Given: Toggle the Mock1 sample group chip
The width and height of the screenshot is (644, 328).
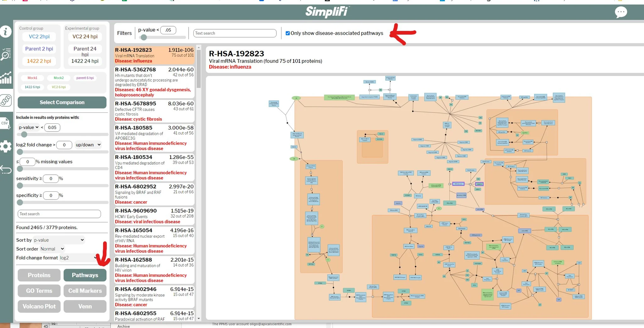Looking at the screenshot, I should [x=32, y=78].
